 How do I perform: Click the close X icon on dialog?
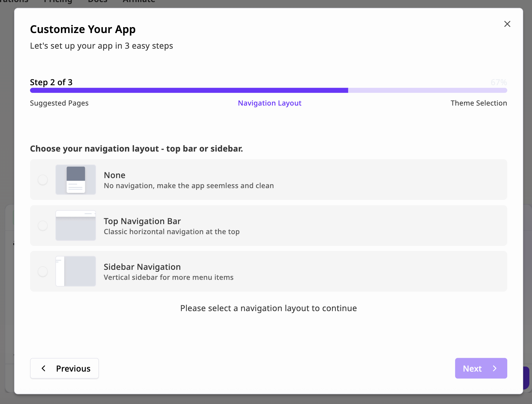[507, 24]
